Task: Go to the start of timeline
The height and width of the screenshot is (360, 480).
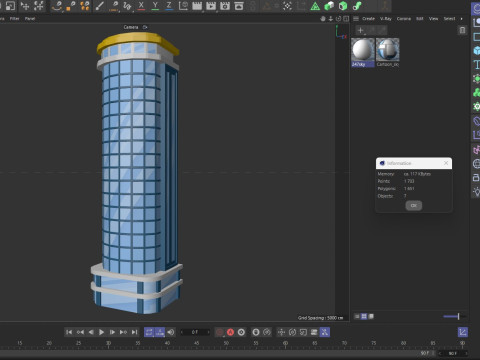Action: (x=69, y=332)
